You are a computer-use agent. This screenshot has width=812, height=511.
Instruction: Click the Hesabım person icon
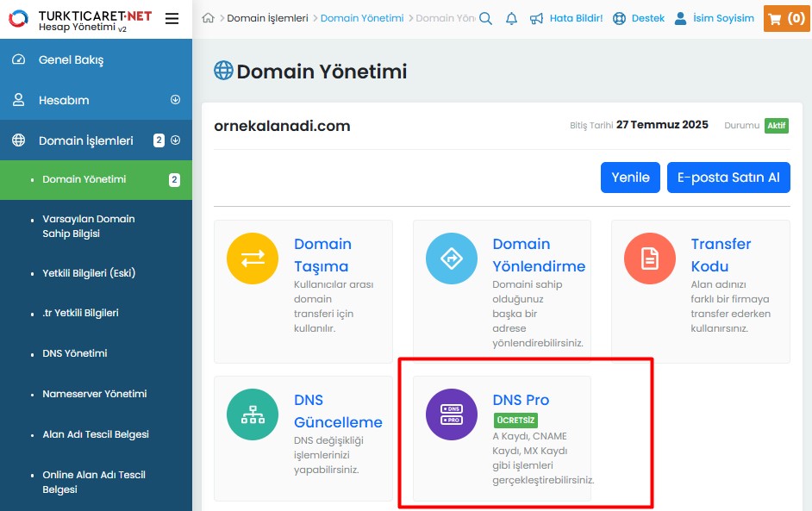click(19, 100)
